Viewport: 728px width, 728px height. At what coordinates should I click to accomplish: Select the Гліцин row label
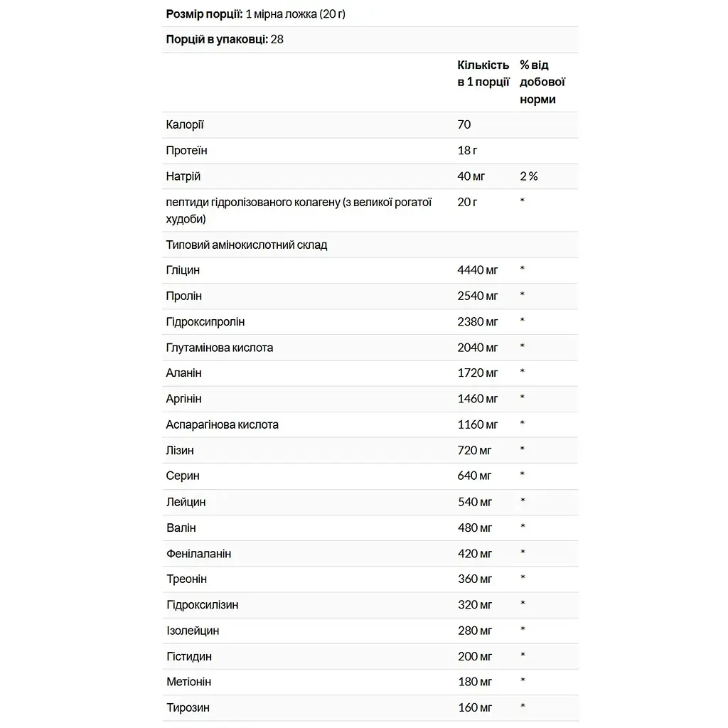coord(183,270)
